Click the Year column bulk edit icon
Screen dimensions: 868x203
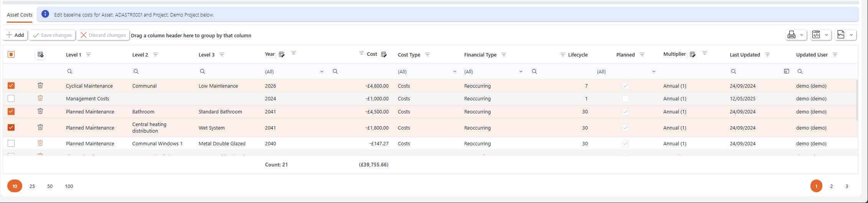(x=282, y=55)
